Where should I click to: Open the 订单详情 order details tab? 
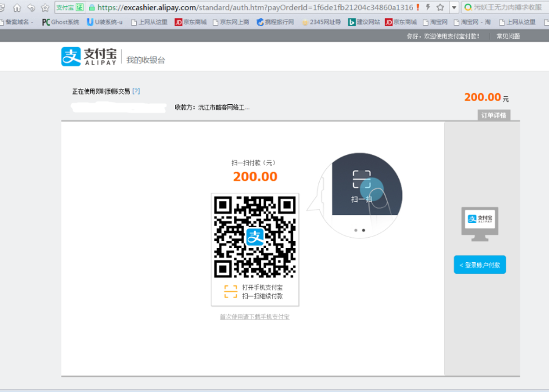pos(493,115)
